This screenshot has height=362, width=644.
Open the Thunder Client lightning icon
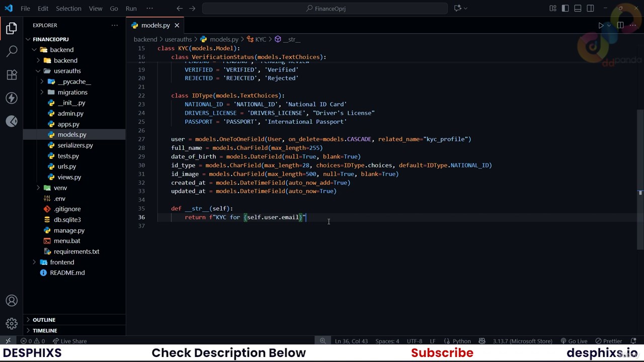[12, 98]
